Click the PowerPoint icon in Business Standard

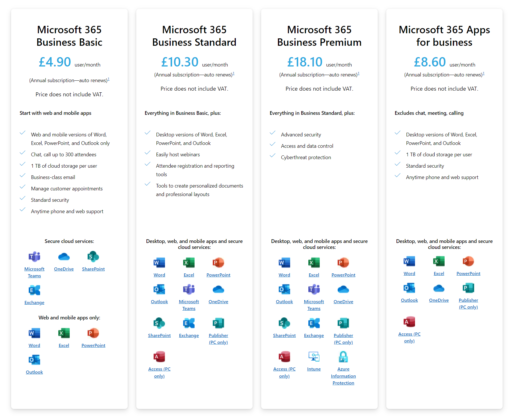(218, 263)
